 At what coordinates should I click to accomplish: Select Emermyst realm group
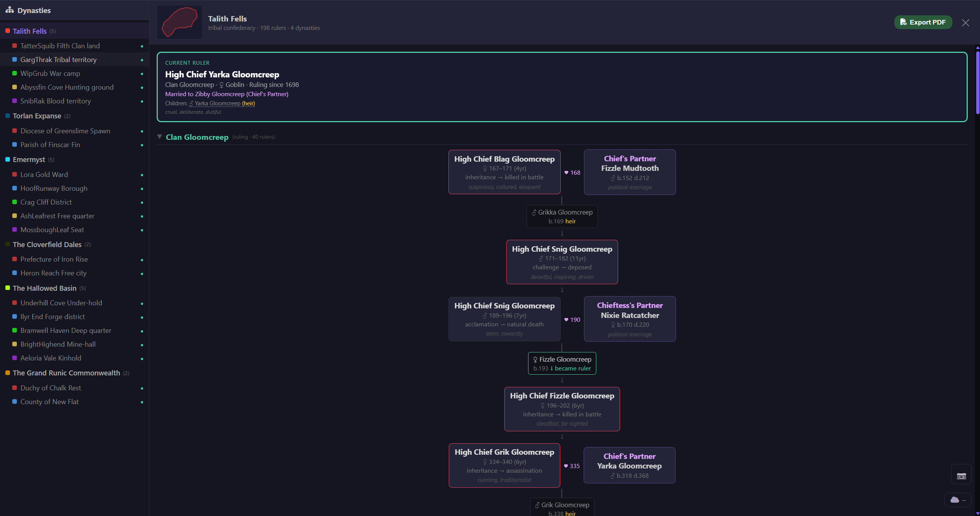74,159
